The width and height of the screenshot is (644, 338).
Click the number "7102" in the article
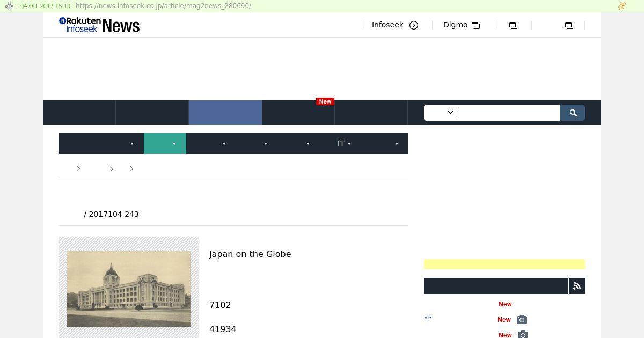(220, 305)
